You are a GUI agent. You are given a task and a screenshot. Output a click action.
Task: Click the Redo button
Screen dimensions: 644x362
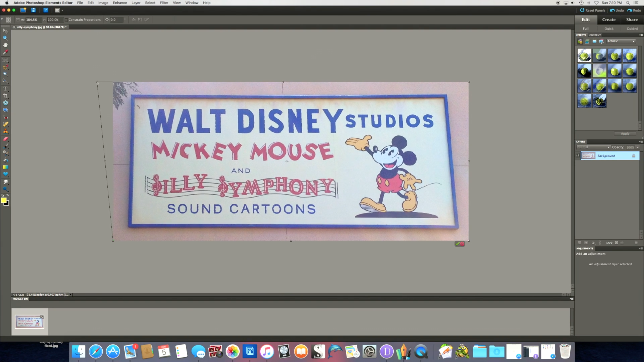634,10
